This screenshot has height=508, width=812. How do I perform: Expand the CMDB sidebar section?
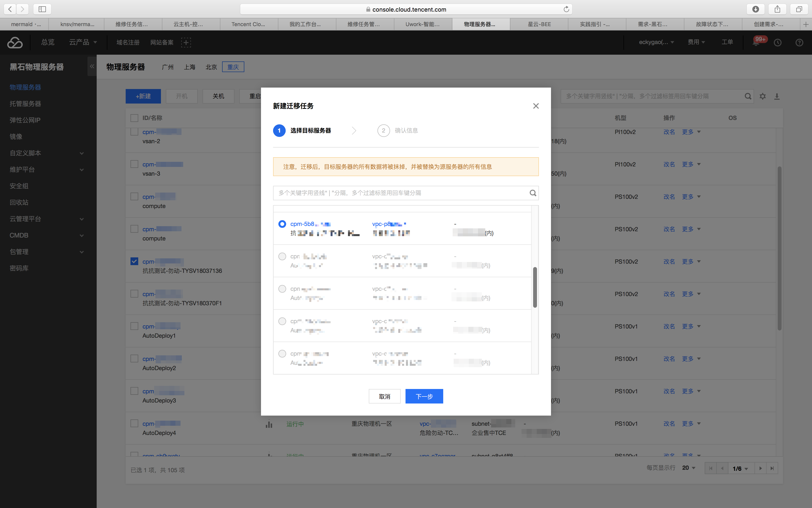click(x=47, y=236)
